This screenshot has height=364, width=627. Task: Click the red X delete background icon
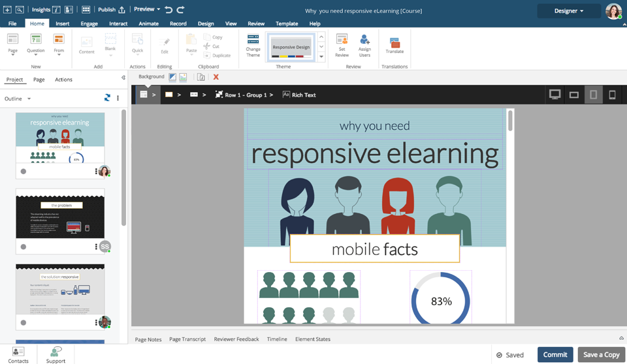click(x=216, y=77)
